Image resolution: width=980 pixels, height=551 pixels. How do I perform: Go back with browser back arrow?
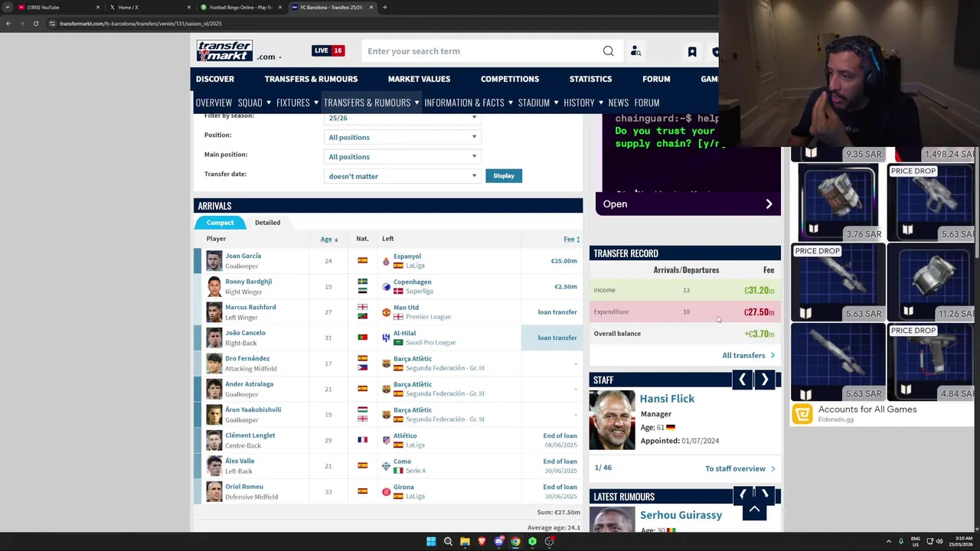[8, 24]
